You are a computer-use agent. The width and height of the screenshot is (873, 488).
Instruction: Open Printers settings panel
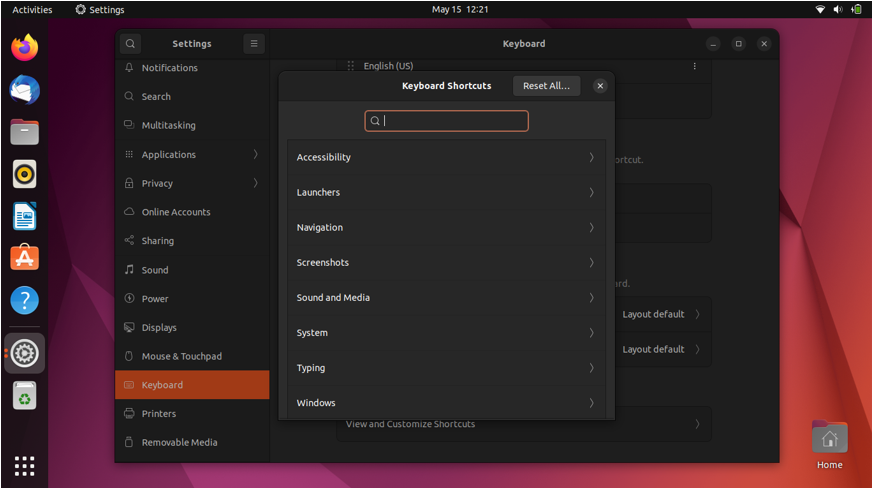[192, 413]
